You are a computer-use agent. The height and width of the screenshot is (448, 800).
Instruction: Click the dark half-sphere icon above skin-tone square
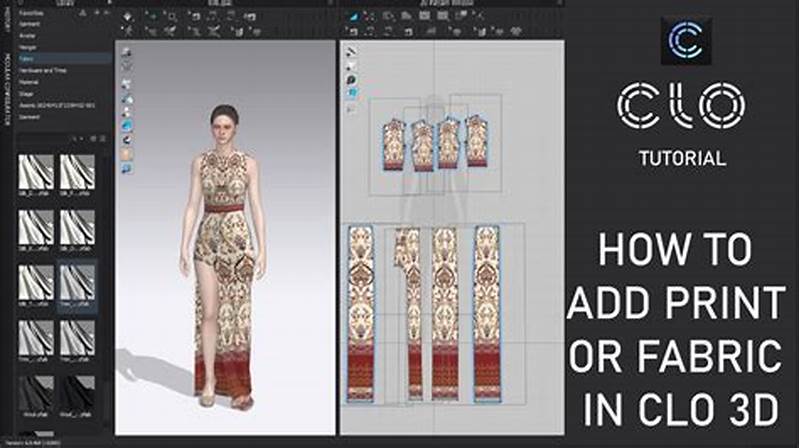click(x=127, y=139)
